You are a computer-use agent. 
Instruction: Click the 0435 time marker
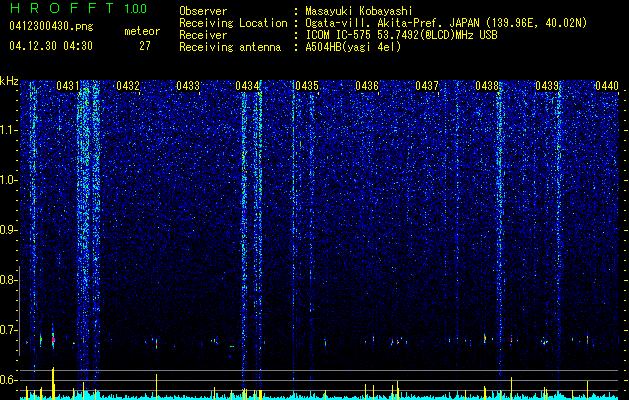click(x=307, y=86)
